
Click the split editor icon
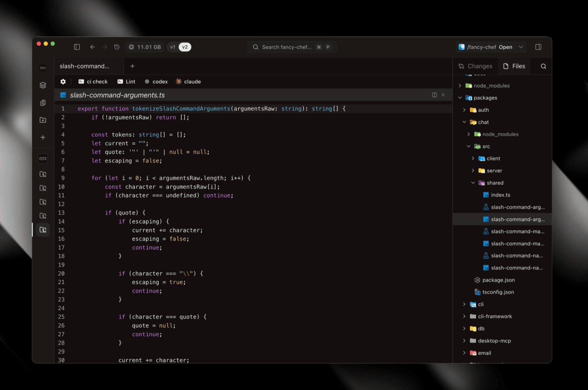click(x=434, y=95)
